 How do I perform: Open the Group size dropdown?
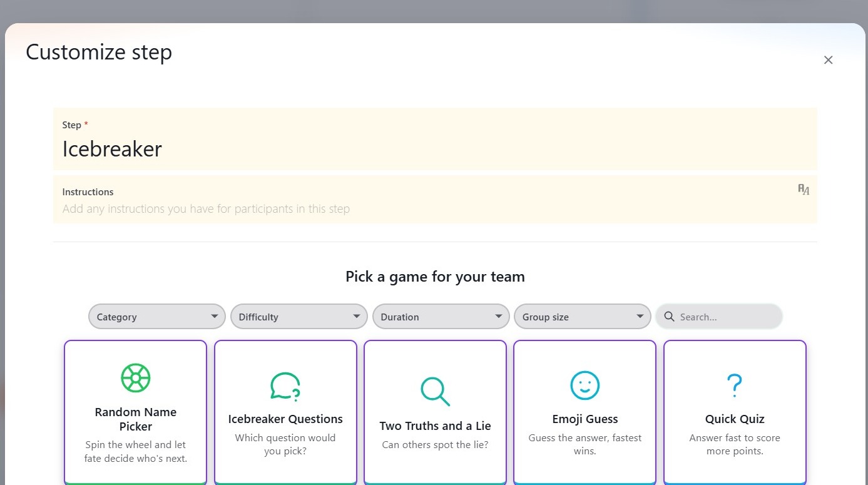(583, 317)
